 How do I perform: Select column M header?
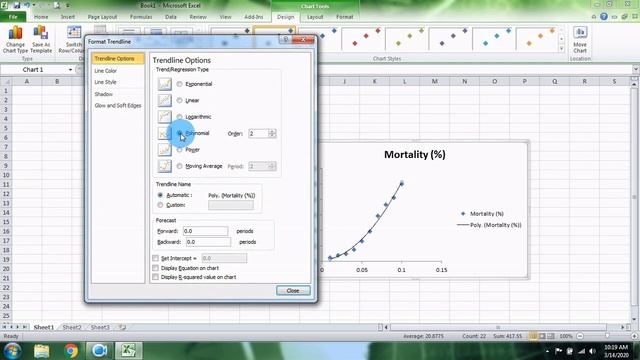434,82
